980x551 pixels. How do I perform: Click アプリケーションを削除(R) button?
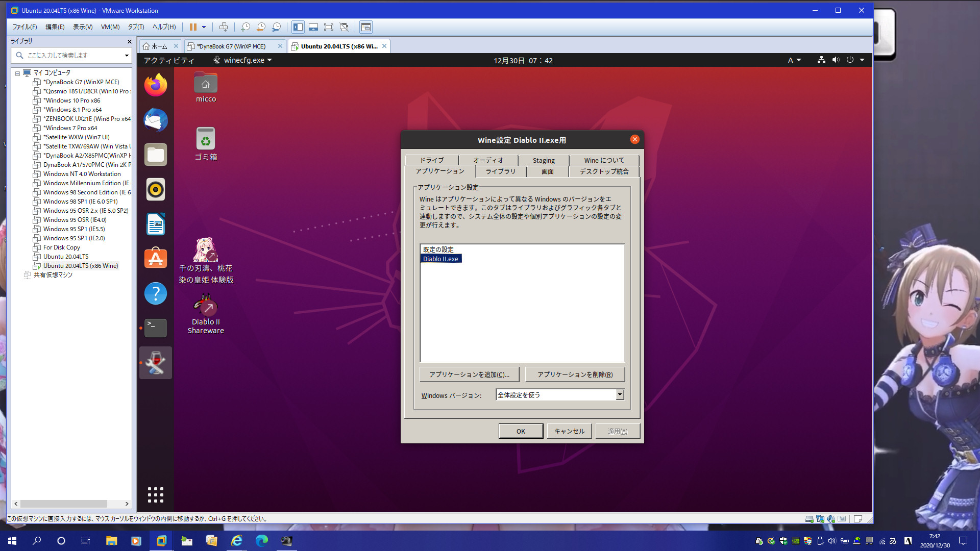[x=575, y=374]
